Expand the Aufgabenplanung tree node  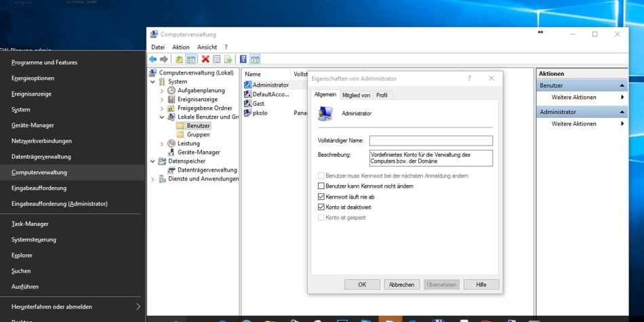point(162,90)
